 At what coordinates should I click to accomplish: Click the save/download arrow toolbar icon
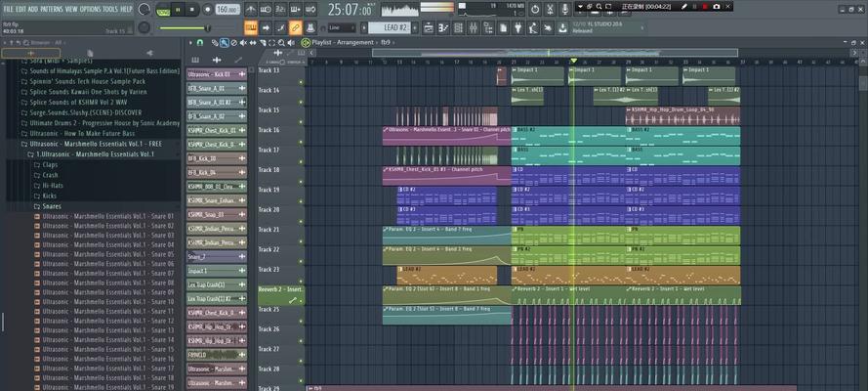(x=562, y=27)
